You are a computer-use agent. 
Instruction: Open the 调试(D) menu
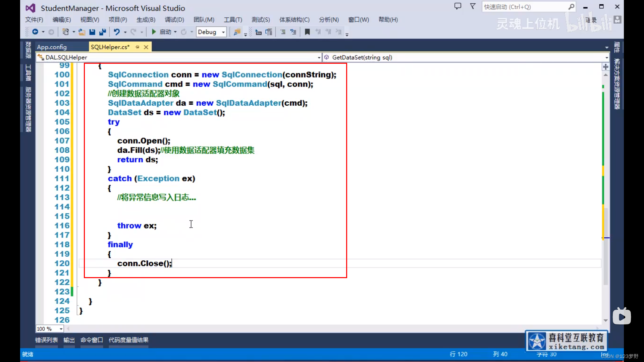click(x=174, y=20)
